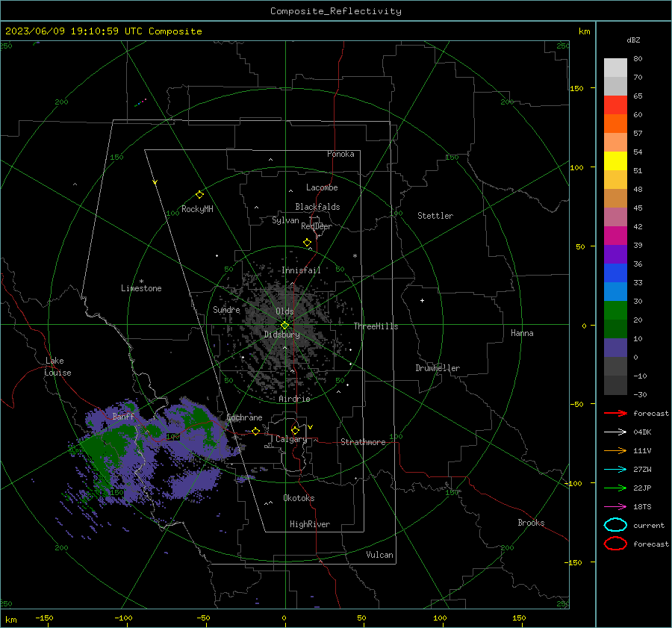This screenshot has height=628, width=672.
Task: Click the yellow diamond marker below RedDeer
Action: tap(307, 243)
